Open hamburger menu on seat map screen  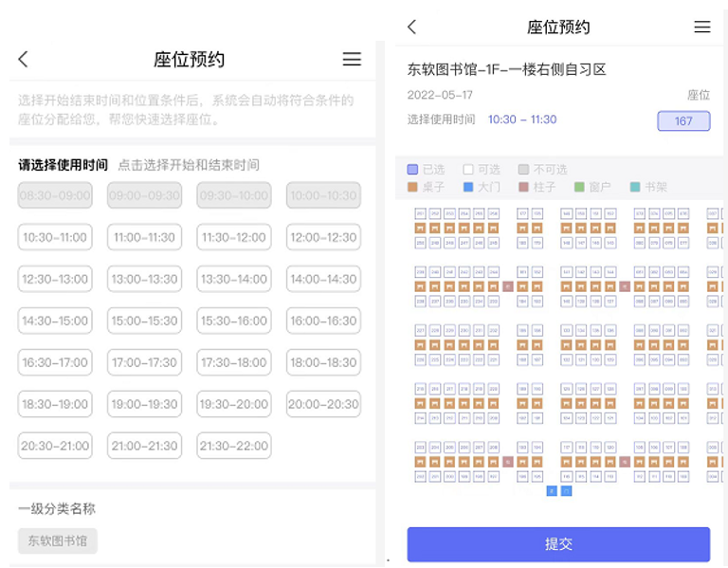click(702, 27)
